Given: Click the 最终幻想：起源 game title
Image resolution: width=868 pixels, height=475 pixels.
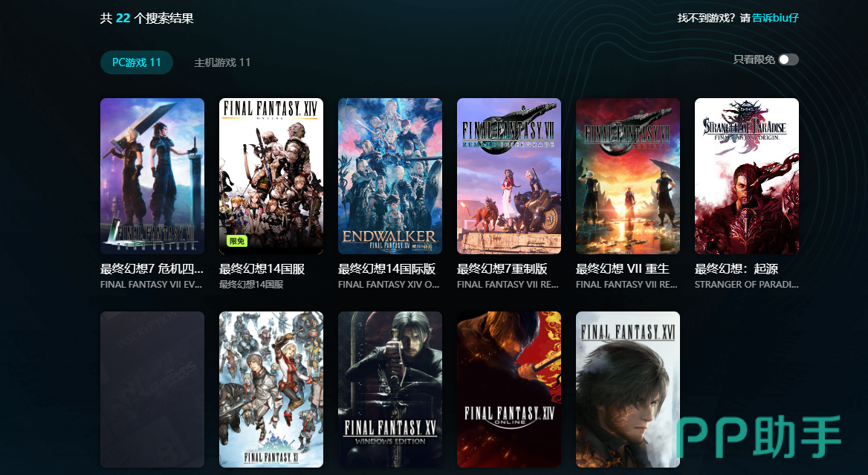Looking at the screenshot, I should (736, 269).
